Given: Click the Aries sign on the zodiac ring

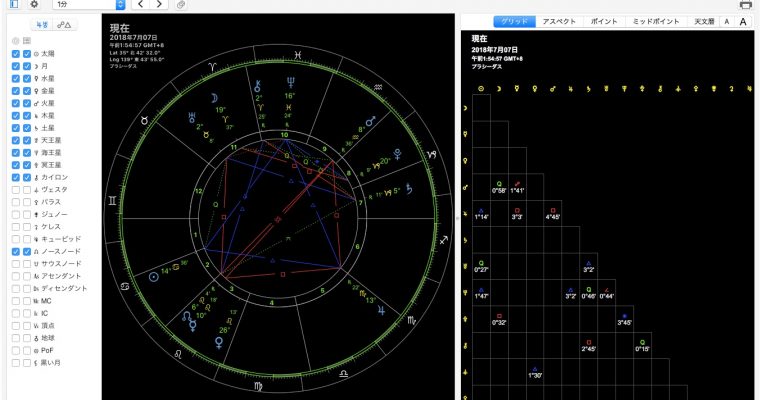Looking at the screenshot, I should pos(212,66).
